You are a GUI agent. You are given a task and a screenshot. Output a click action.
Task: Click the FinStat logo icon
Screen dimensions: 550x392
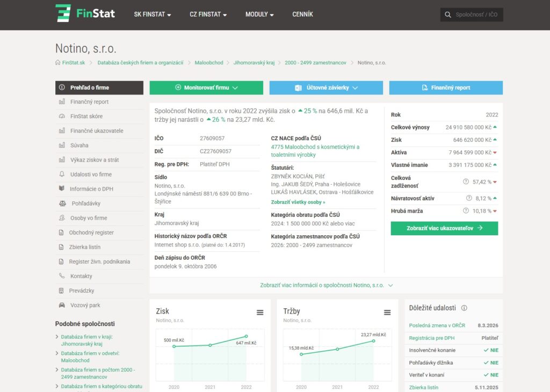click(63, 13)
